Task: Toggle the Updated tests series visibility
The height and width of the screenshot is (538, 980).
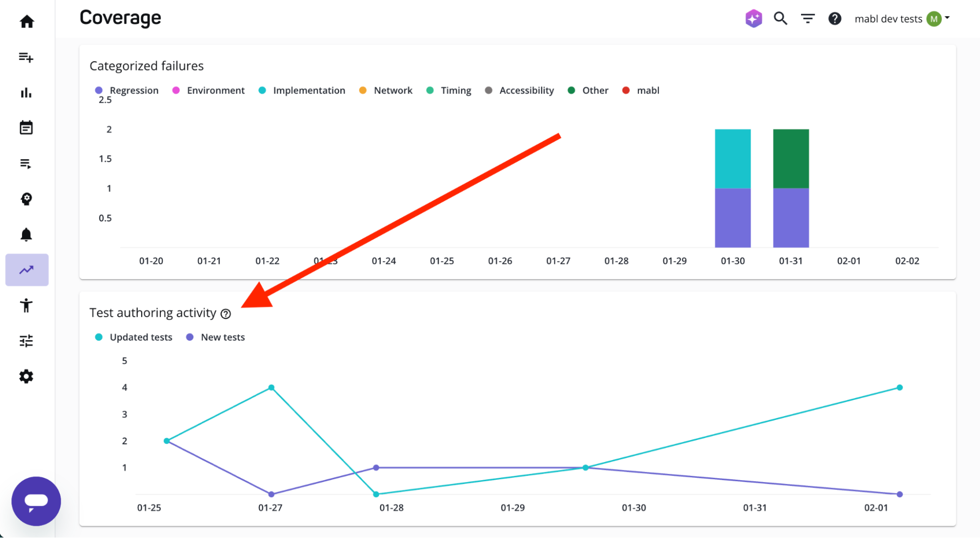Action: point(133,337)
